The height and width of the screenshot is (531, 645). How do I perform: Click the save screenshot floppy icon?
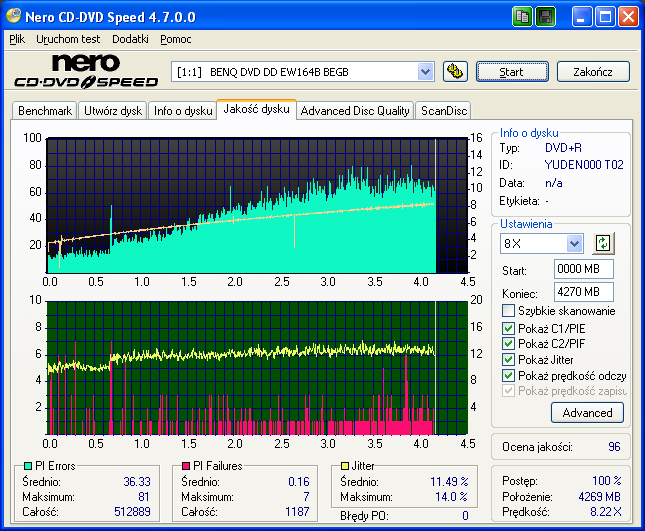click(x=545, y=17)
